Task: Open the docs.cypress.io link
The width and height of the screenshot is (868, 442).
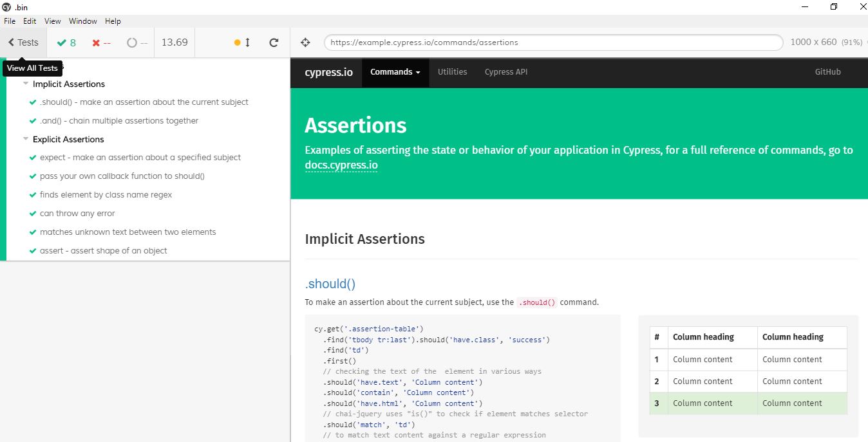Action: pyautogui.click(x=341, y=165)
